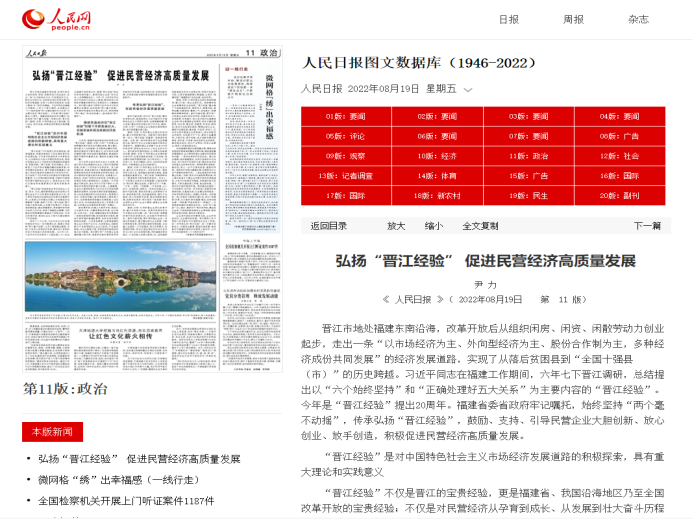Viewport: 693px width, 519px height.
Task: Go to 09版：观察
Action: (x=346, y=156)
